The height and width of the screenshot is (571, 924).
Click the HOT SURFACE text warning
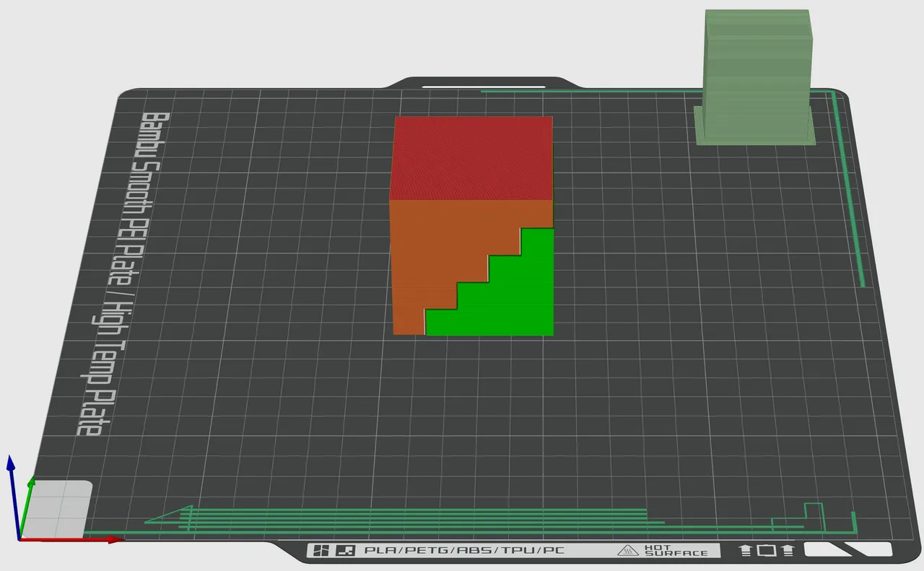pos(679,549)
